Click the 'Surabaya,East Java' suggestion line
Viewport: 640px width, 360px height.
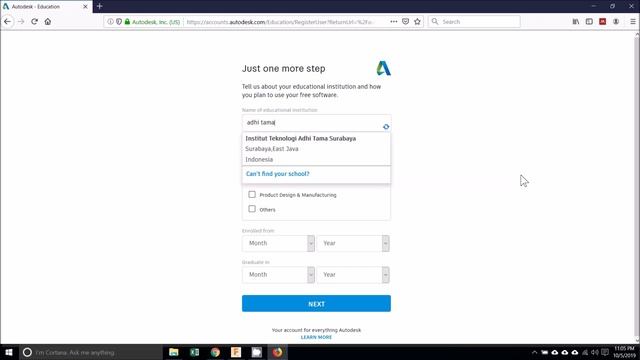click(272, 149)
